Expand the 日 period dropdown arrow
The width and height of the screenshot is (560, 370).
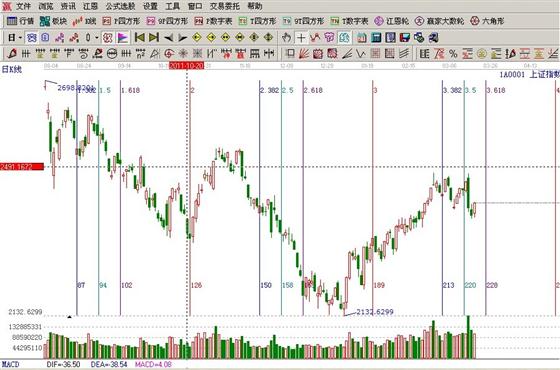point(20,38)
